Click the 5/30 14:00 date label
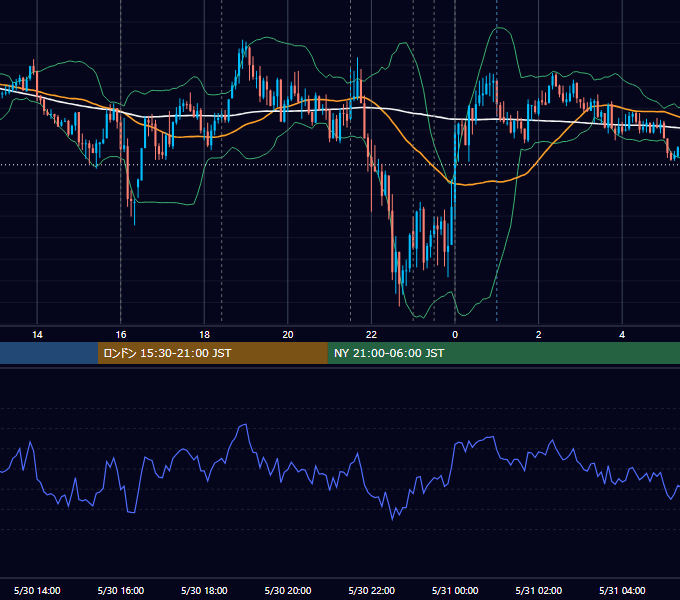The height and width of the screenshot is (600, 680). [x=37, y=590]
